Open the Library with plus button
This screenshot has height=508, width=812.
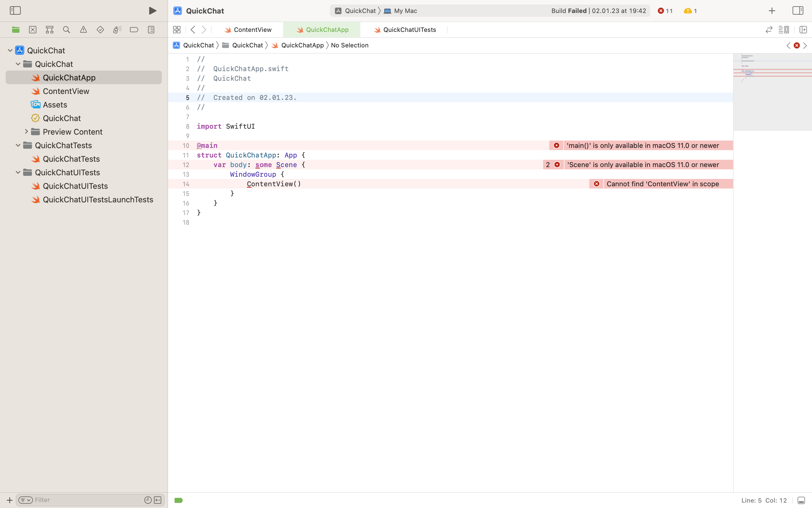coord(772,11)
